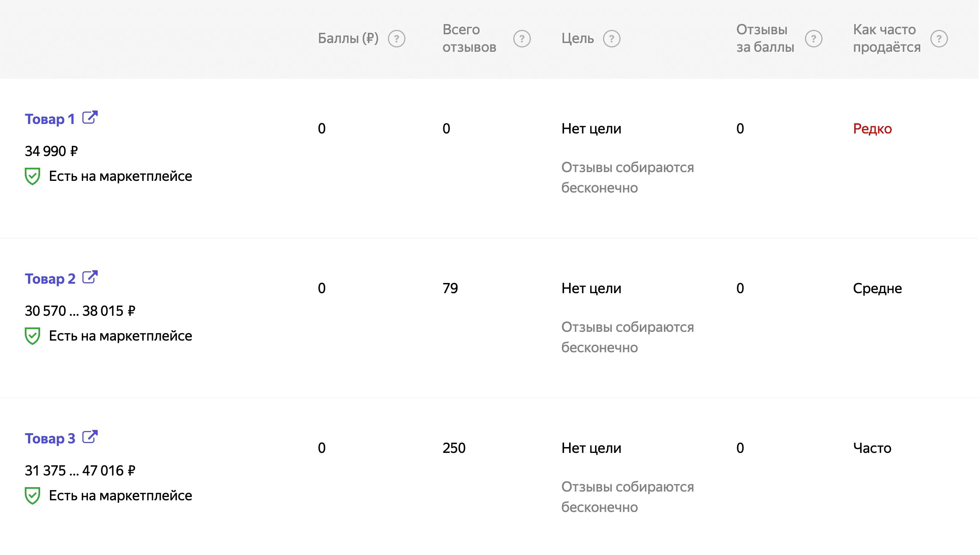Screen dimensions: 980x555
Task: Select Нет цели in Товар 2 row
Action: [x=591, y=288]
